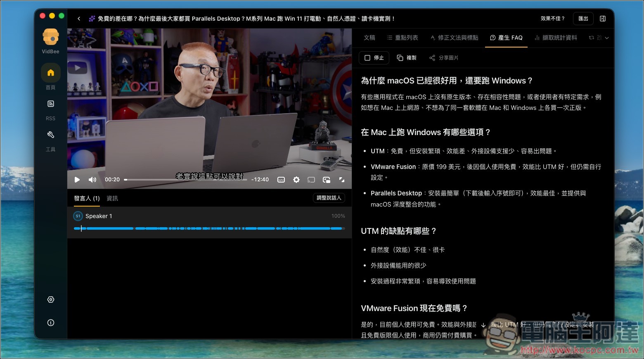
Task: Click heading UTM 的缺點有哪些？
Action: click(398, 231)
